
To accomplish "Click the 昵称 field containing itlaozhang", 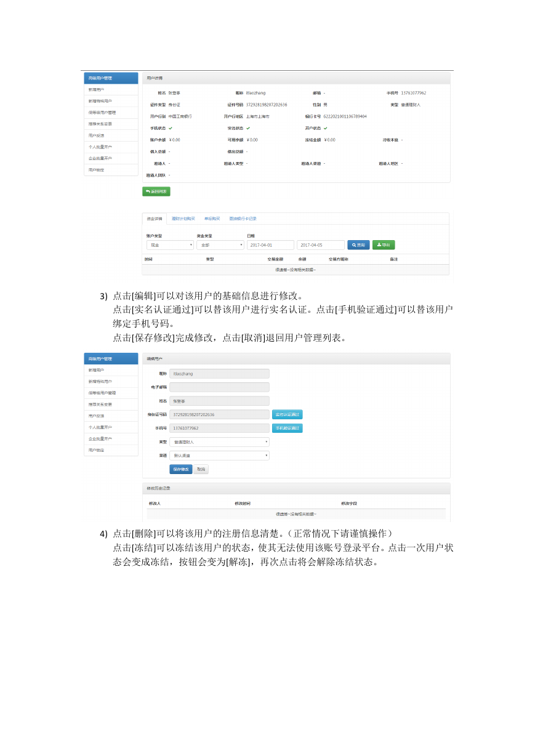I will pyautogui.click(x=219, y=373).
